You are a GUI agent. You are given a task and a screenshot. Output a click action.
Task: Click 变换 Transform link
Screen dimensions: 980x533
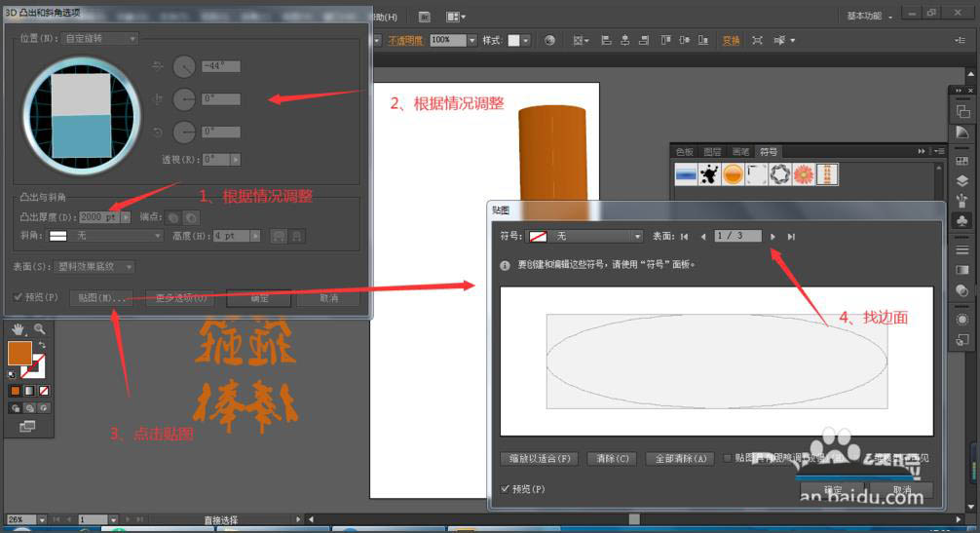click(731, 41)
